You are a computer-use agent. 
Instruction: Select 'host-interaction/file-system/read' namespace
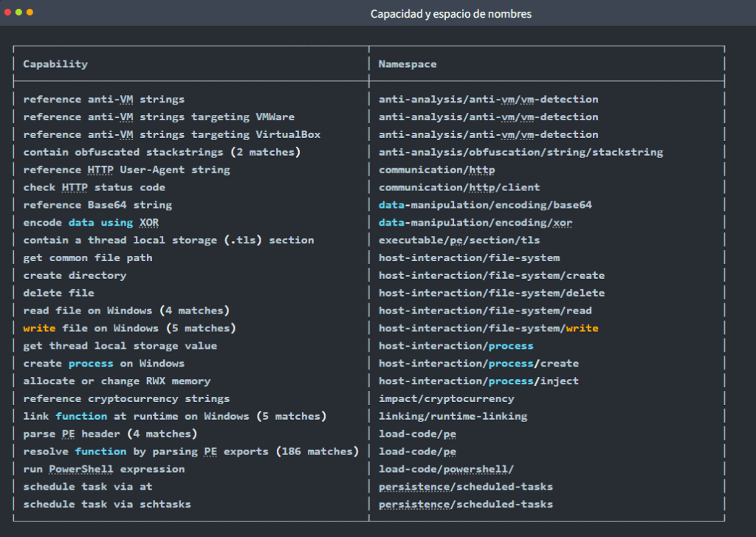coord(485,311)
